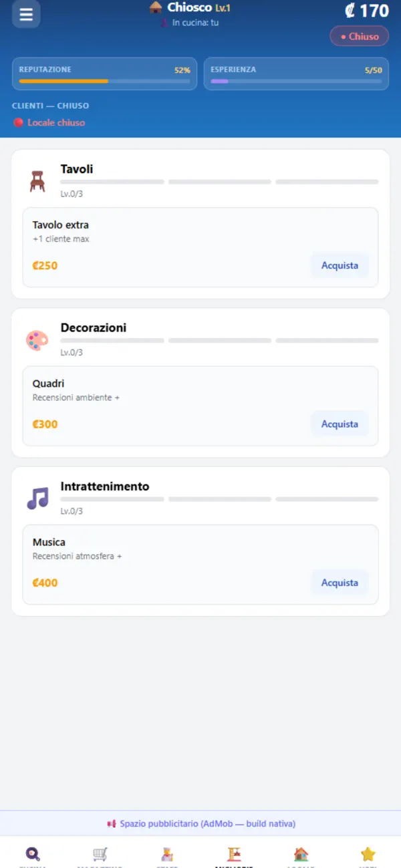Open the star tab in bottom bar
Screen dimensions: 401x868
(368, 855)
